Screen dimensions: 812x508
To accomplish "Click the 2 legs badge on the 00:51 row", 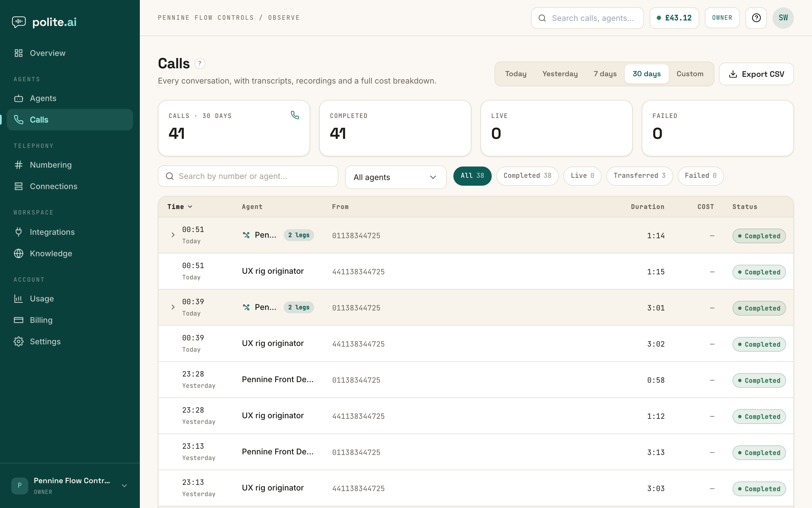I will pos(299,235).
